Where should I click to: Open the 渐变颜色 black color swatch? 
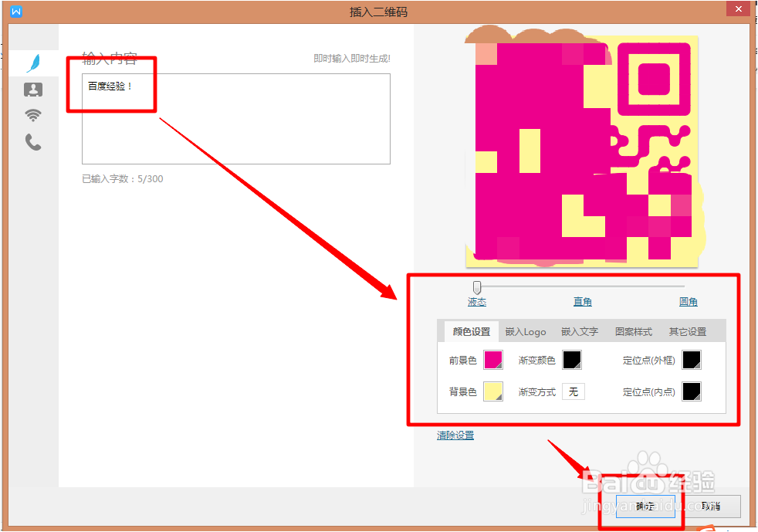point(572,360)
